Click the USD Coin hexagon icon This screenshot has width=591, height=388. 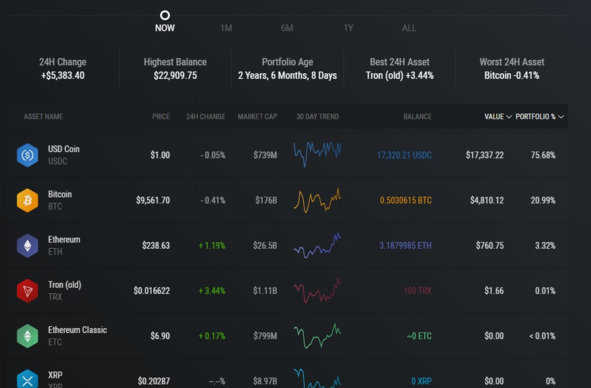coord(28,155)
